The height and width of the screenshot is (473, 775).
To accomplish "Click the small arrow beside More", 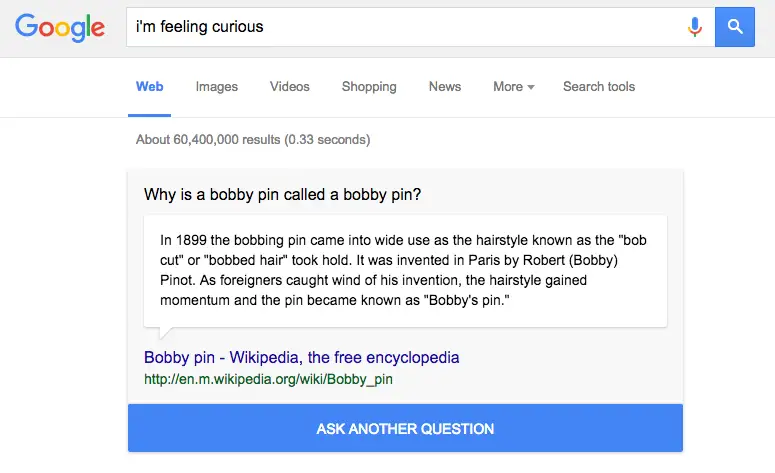I will pyautogui.click(x=531, y=88).
